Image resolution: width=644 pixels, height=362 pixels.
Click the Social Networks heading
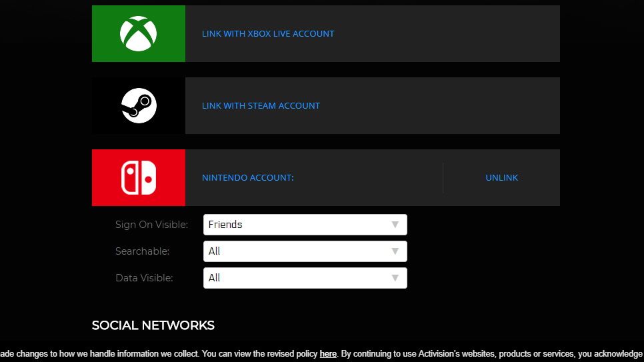tap(153, 325)
